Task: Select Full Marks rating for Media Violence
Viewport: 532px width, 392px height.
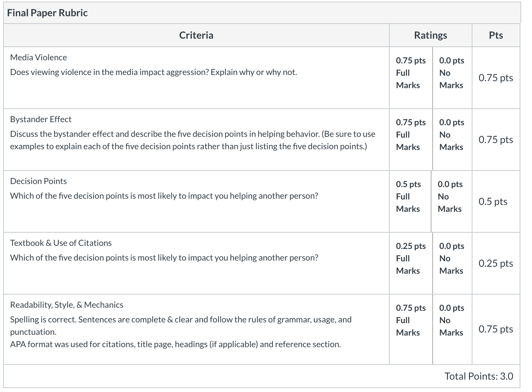Action: click(411, 78)
